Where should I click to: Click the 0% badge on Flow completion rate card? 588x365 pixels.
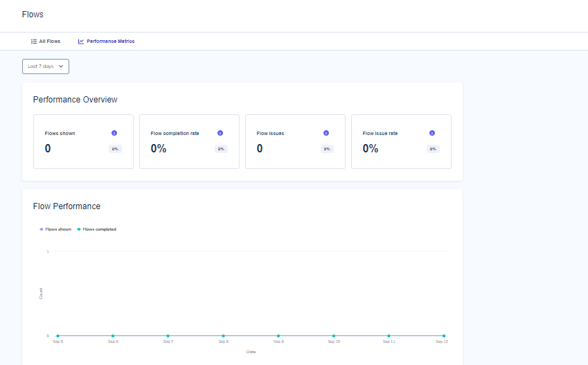(x=221, y=149)
